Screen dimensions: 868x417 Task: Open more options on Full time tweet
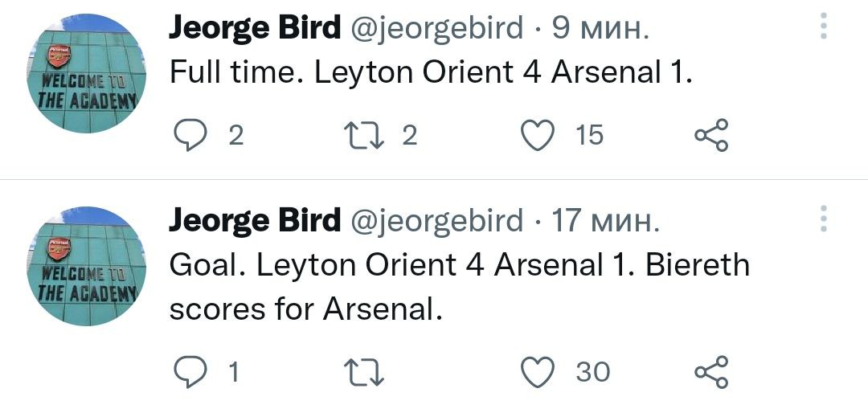(x=823, y=26)
